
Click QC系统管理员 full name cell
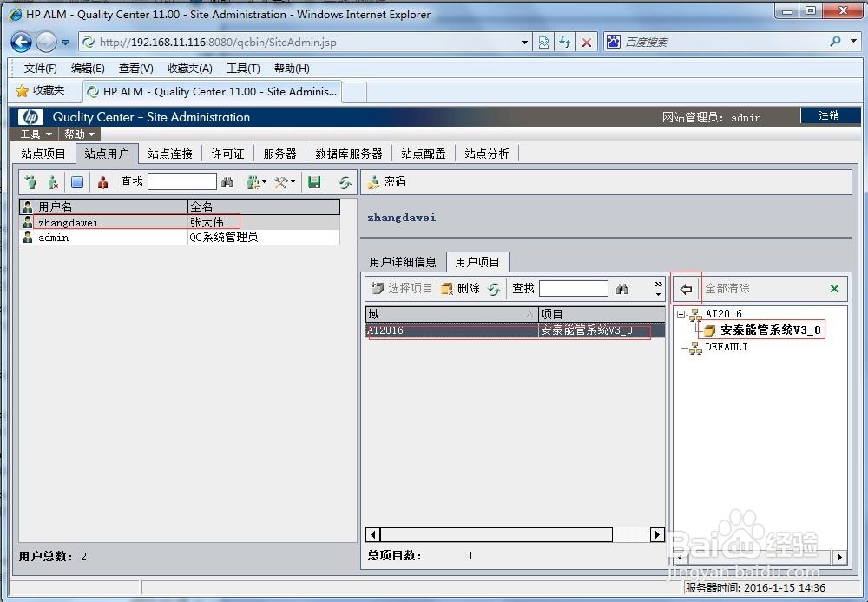(x=224, y=238)
